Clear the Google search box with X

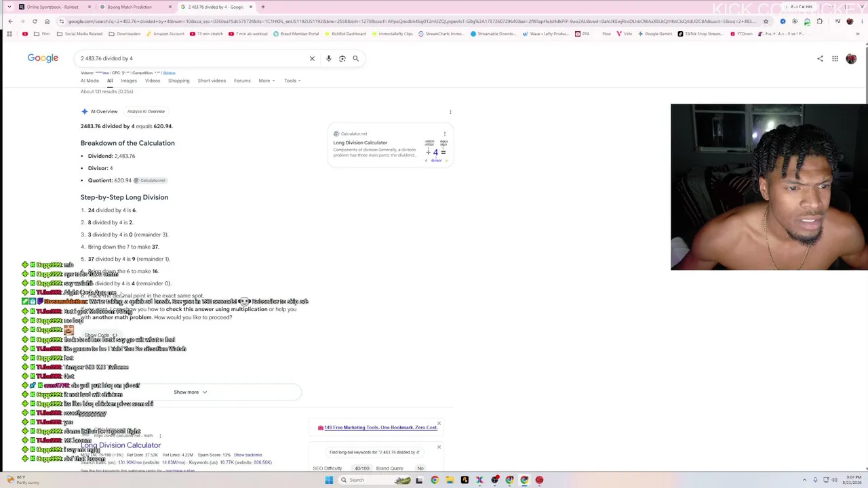312,58
